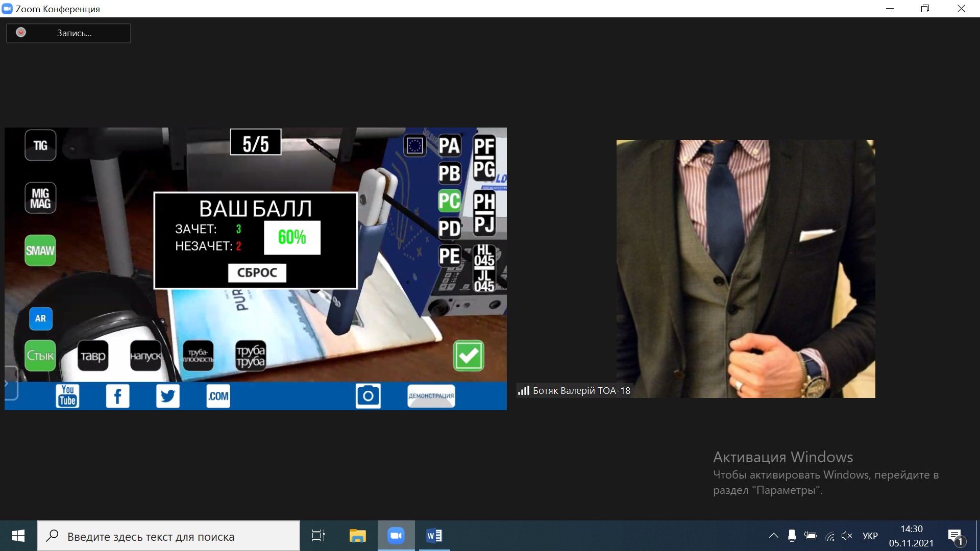
Task: Toggle the AR mode button
Action: 41,318
